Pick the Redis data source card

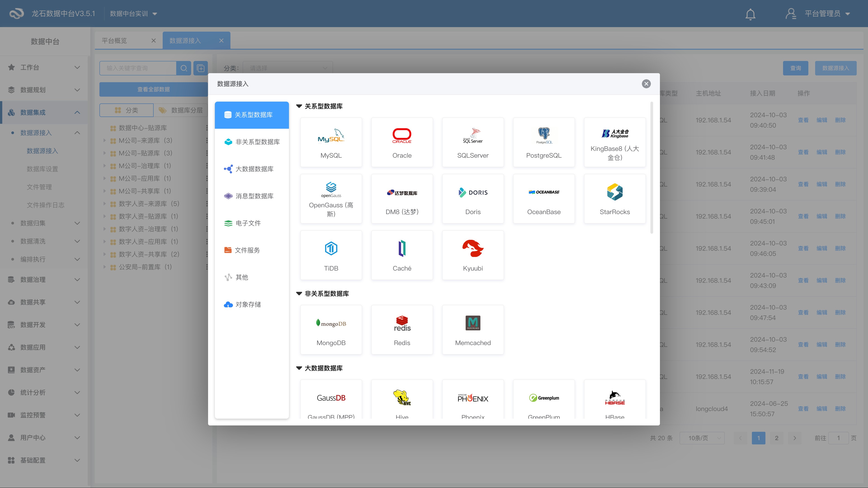(402, 330)
